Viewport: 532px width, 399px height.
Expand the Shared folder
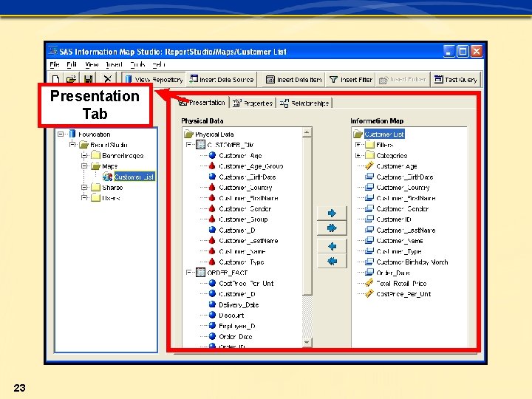tap(84, 187)
